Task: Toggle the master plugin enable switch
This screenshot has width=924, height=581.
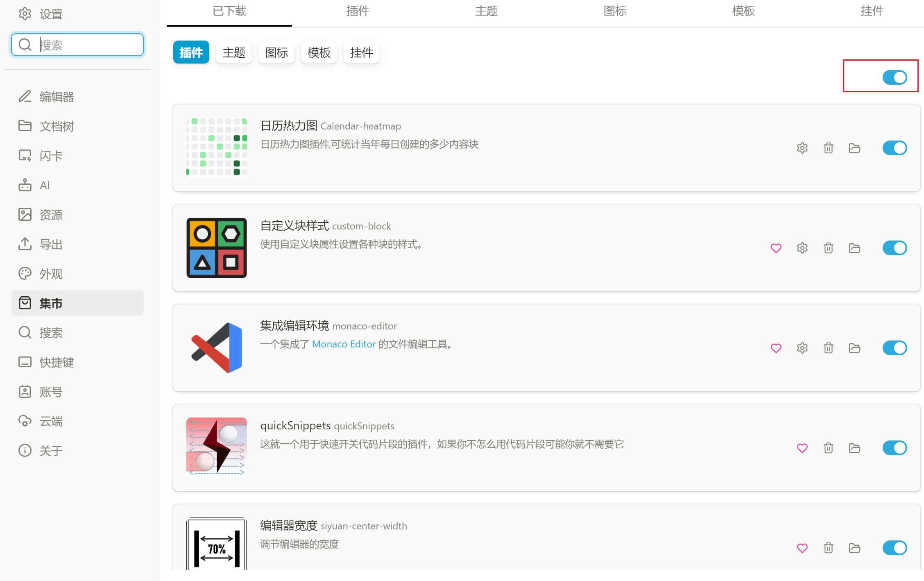Action: click(x=895, y=77)
